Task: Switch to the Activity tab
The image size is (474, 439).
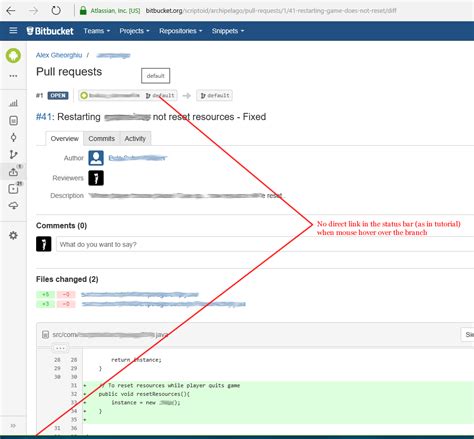Action: coord(135,139)
